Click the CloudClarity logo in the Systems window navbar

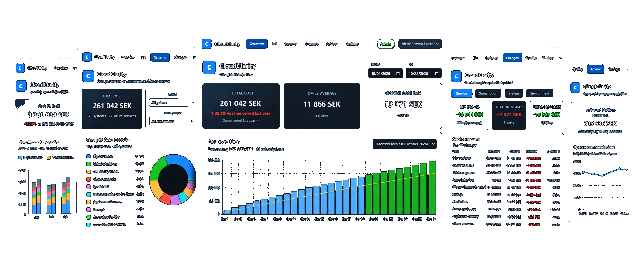coord(87,57)
